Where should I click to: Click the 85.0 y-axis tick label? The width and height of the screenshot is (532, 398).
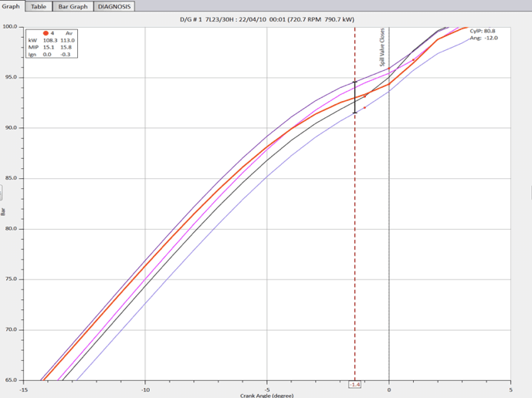12,178
